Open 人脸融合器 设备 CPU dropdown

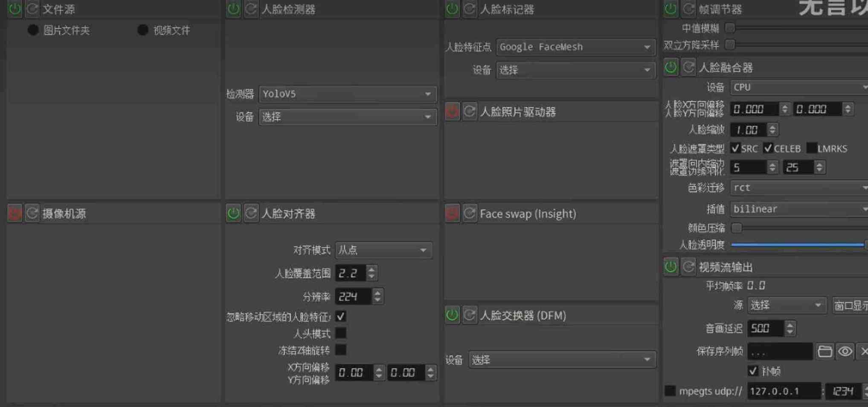coord(799,87)
